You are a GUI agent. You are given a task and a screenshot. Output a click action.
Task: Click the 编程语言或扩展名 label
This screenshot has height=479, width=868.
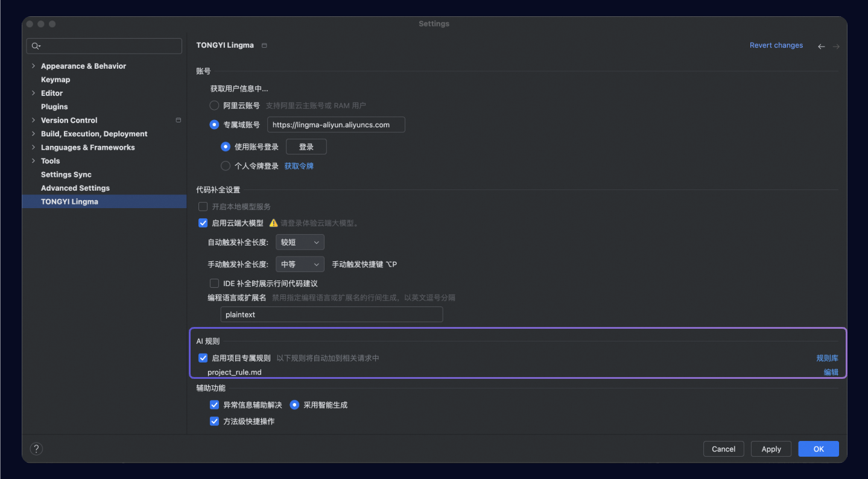coord(237,297)
